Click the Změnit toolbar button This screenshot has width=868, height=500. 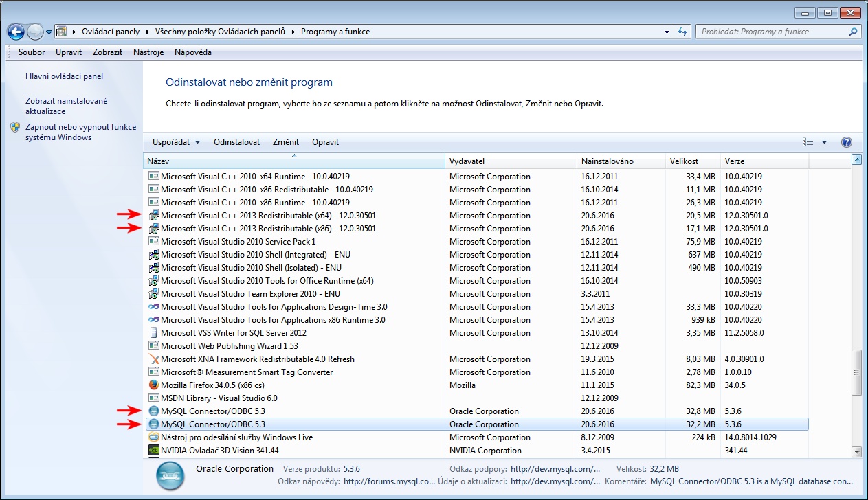pyautogui.click(x=285, y=142)
